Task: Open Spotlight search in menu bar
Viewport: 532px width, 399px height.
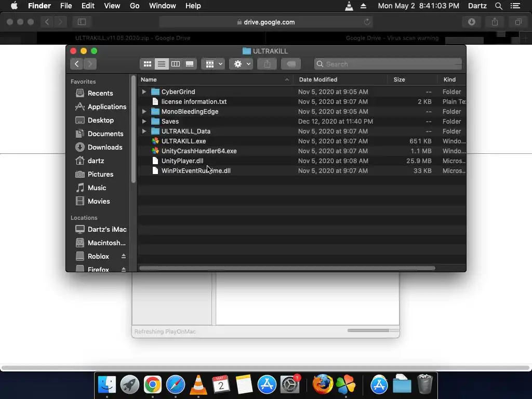Action: click(498, 6)
